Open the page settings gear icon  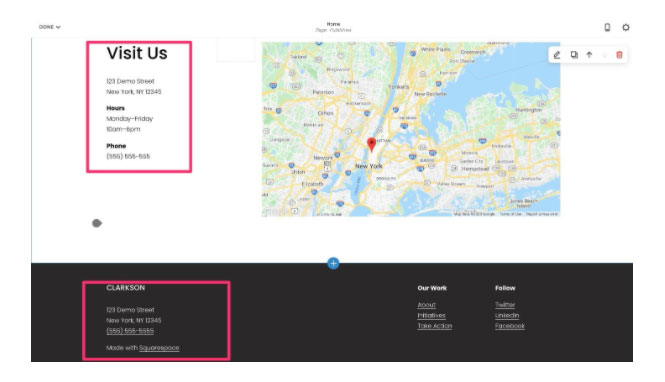click(626, 27)
